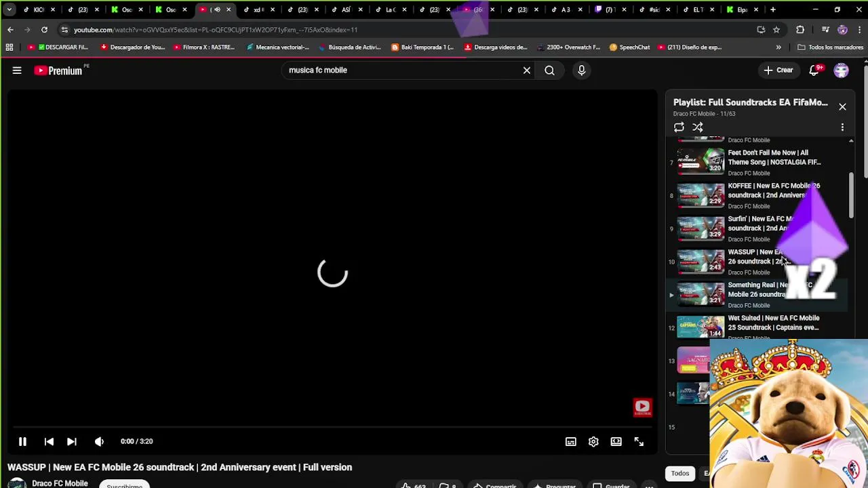Viewport: 868px width, 488px height.
Task: Open YouTube notifications bell
Action: (x=814, y=70)
